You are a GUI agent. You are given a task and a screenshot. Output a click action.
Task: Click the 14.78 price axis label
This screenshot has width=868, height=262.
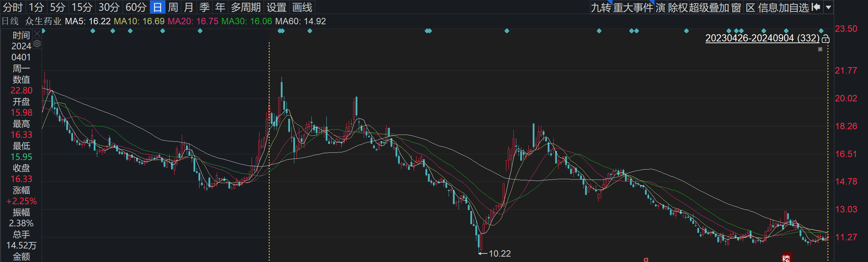pyautogui.click(x=846, y=181)
